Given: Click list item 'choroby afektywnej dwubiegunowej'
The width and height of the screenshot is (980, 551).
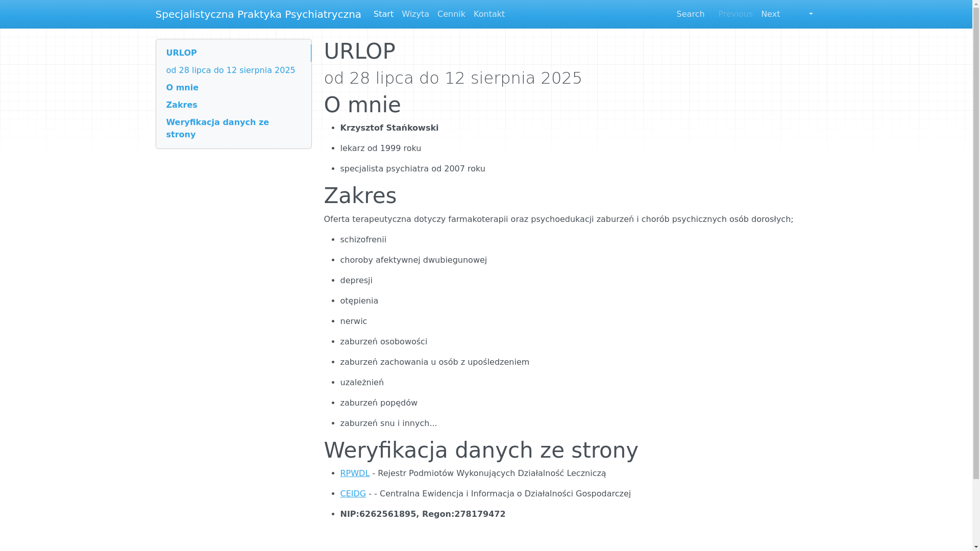Looking at the screenshot, I should 413,260.
